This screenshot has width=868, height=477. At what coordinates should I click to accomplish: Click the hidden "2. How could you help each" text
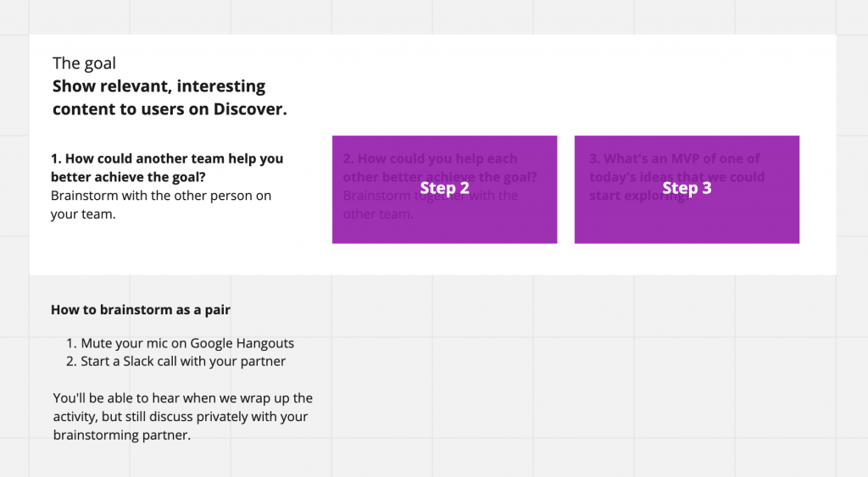coord(430,158)
